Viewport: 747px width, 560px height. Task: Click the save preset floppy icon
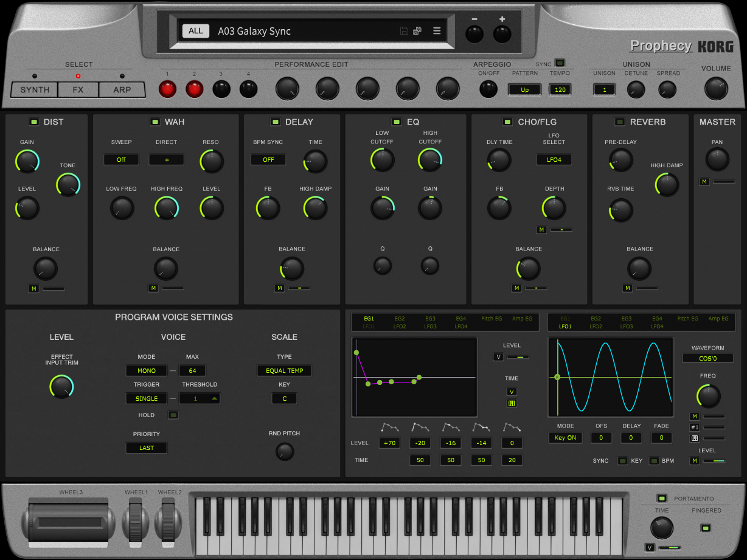click(404, 31)
